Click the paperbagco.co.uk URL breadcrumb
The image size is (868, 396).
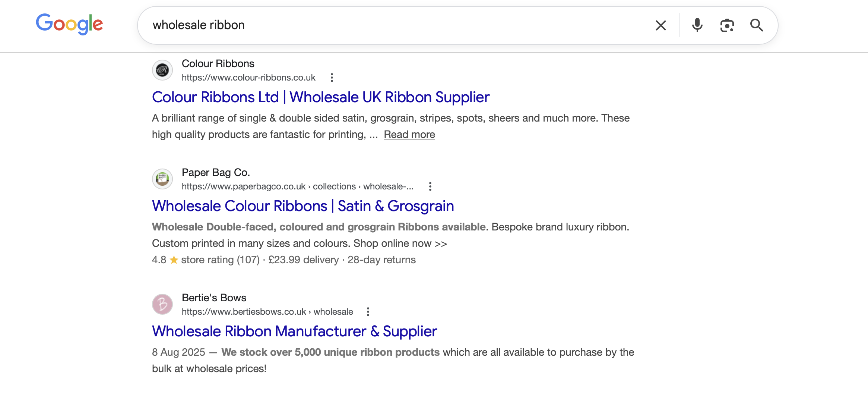[298, 186]
